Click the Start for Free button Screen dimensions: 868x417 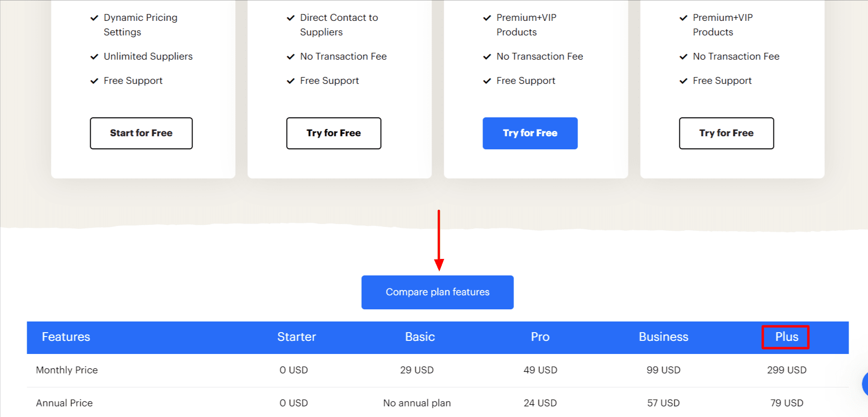(141, 133)
